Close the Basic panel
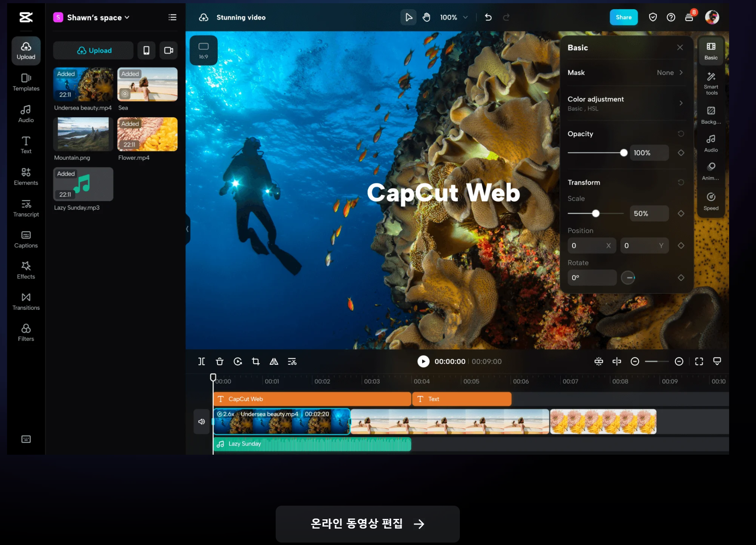 (x=680, y=47)
